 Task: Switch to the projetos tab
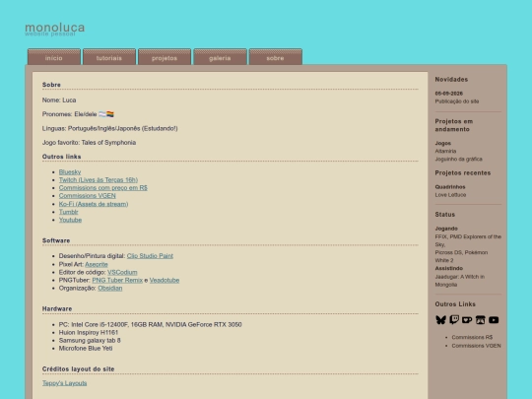coord(165,57)
